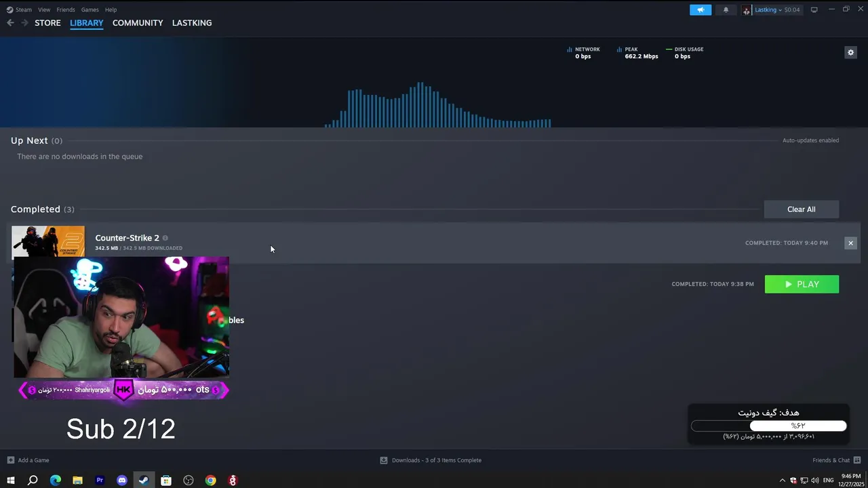Image resolution: width=868 pixels, height=488 pixels.
Task: Click the PEAK 662.2 Mbps statistic
Action: click(637, 53)
